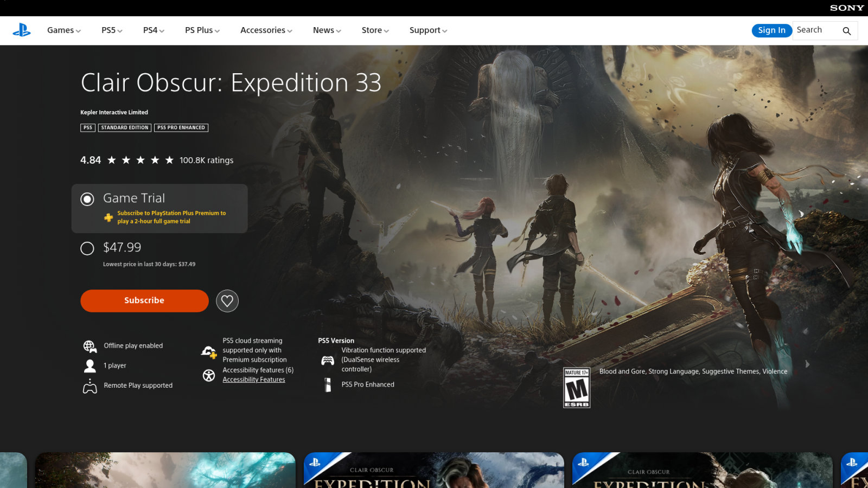This screenshot has width=868, height=488.
Task: Select the $47.99 purchase radio option
Action: pos(87,248)
